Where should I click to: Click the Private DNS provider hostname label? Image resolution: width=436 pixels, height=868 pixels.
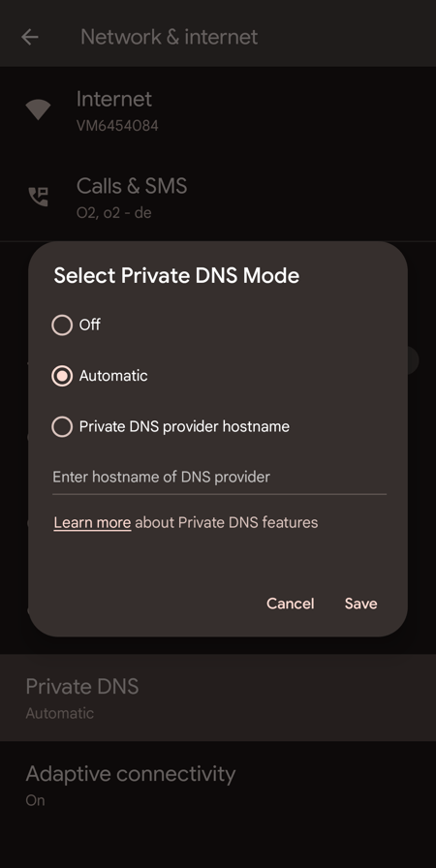(x=184, y=427)
